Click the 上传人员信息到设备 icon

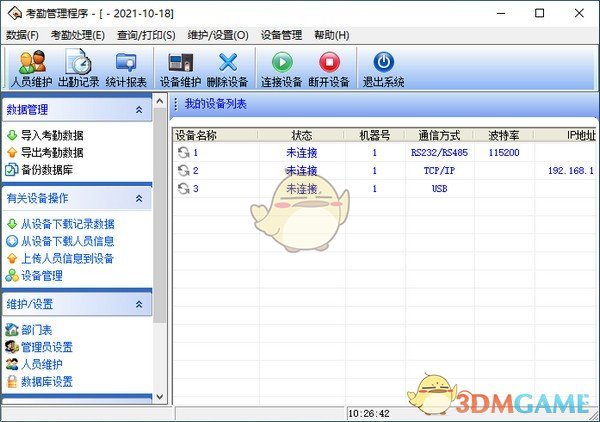click(x=12, y=258)
